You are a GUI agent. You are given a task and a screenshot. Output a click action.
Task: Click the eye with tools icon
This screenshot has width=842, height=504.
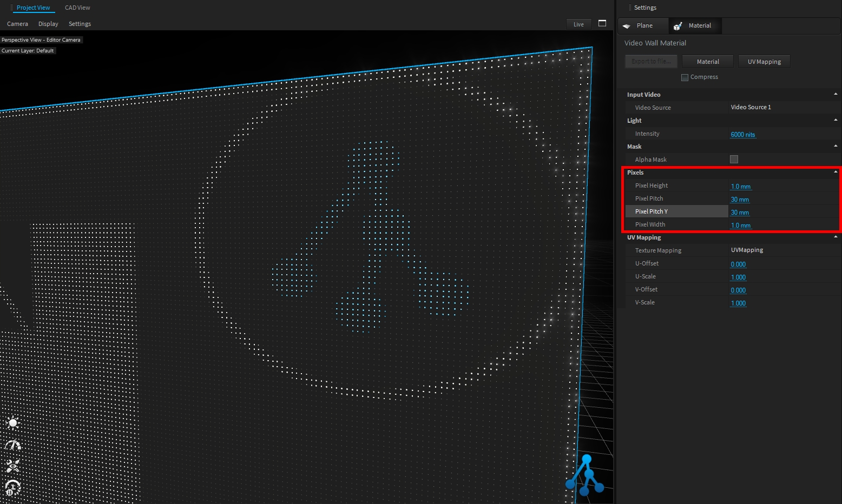coord(13,466)
